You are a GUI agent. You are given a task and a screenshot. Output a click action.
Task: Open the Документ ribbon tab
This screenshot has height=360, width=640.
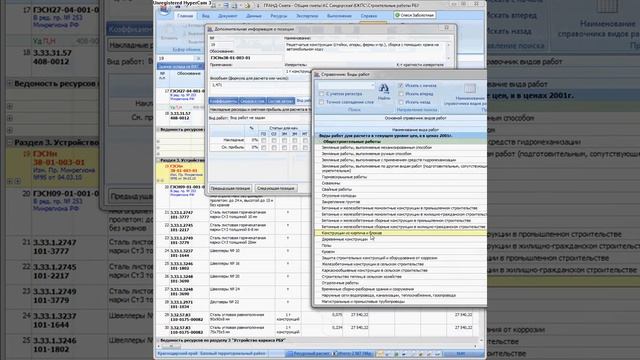227,16
